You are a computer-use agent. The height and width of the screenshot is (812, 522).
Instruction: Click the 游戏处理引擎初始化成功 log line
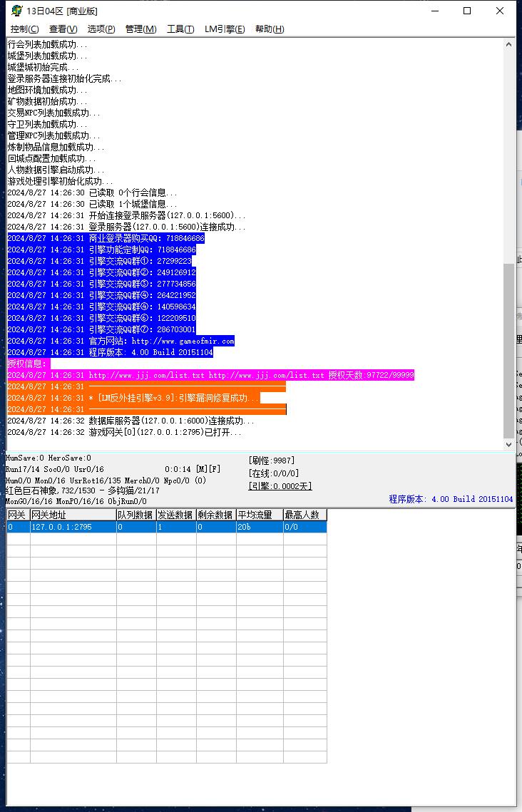click(x=60, y=181)
